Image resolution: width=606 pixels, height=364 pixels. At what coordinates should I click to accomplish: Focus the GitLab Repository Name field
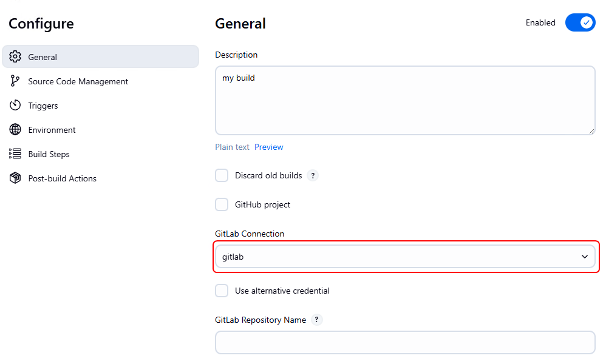pos(405,342)
